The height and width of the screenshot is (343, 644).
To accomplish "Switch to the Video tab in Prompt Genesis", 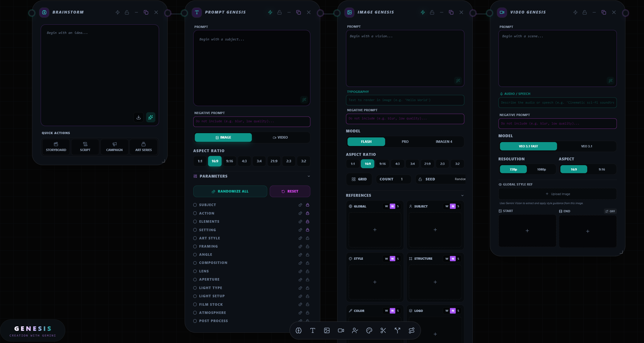I will click(280, 137).
